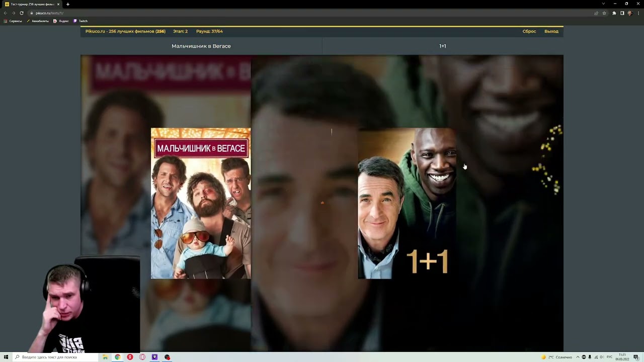Click the Windows taskbar search box
This screenshot has width=644, height=362.
click(55, 357)
